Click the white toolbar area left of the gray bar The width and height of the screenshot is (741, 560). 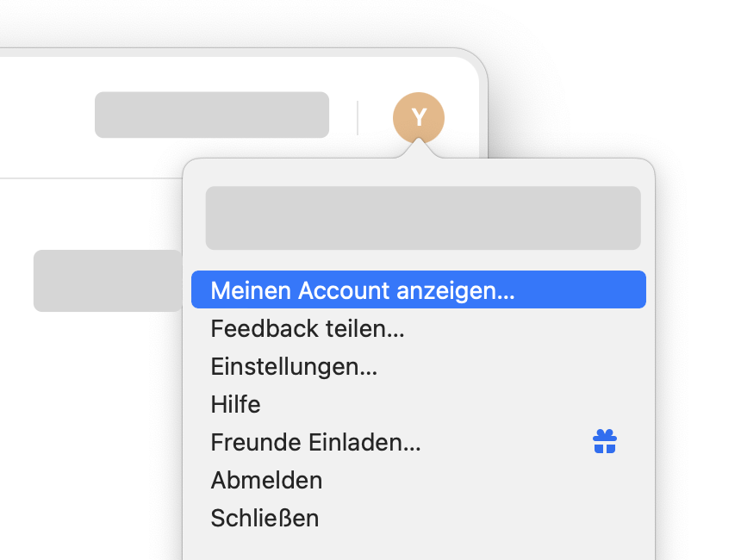point(47,115)
